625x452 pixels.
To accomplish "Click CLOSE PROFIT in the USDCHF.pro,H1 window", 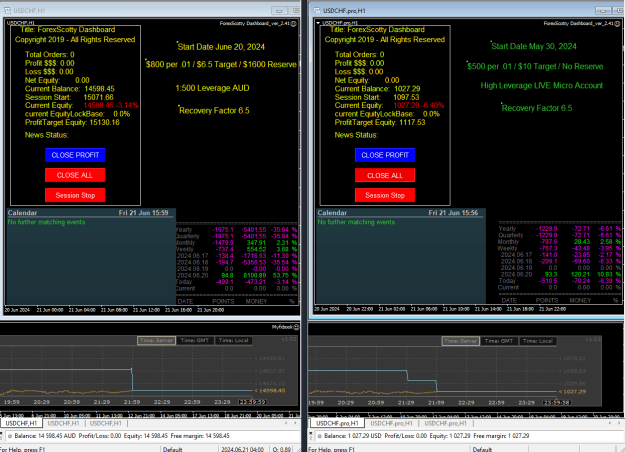I will tap(385, 155).
